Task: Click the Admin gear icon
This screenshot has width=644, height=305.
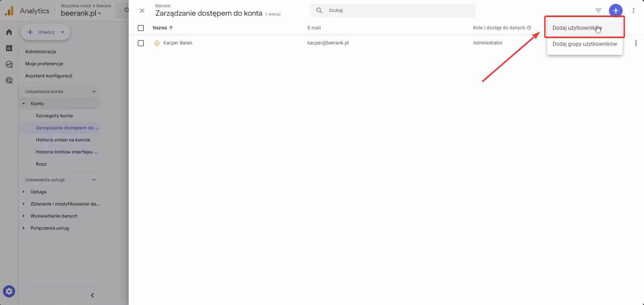Action: [9, 291]
